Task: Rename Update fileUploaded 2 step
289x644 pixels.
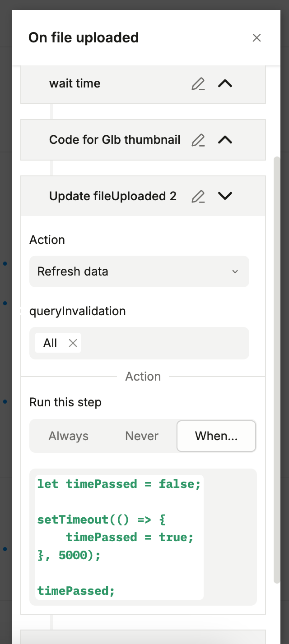Action: point(198,197)
